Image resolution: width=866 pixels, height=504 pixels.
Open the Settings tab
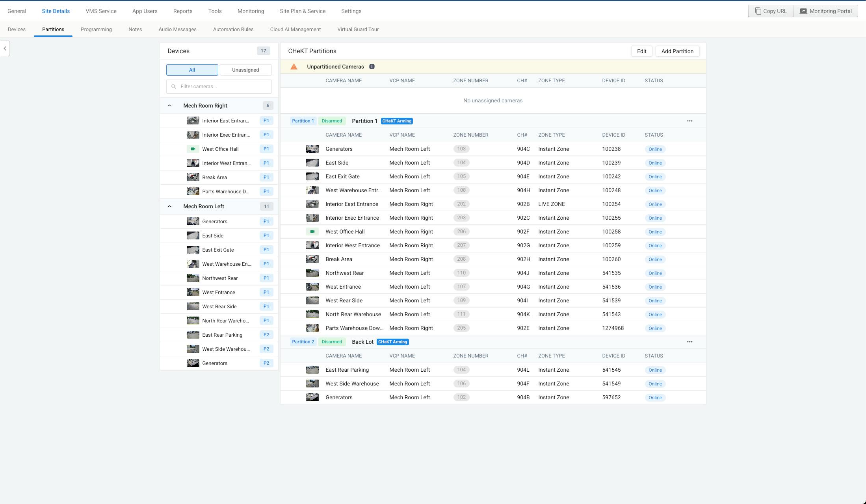tap(351, 11)
